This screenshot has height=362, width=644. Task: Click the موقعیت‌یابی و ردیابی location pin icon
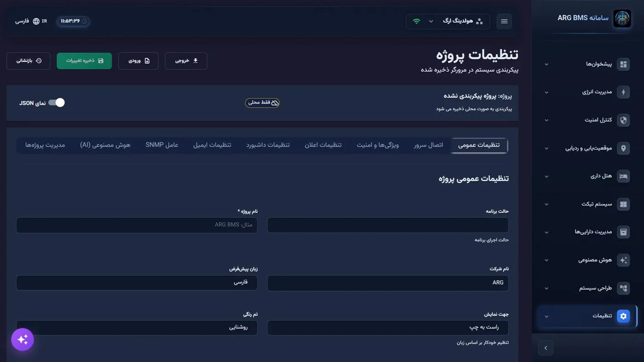623,148
